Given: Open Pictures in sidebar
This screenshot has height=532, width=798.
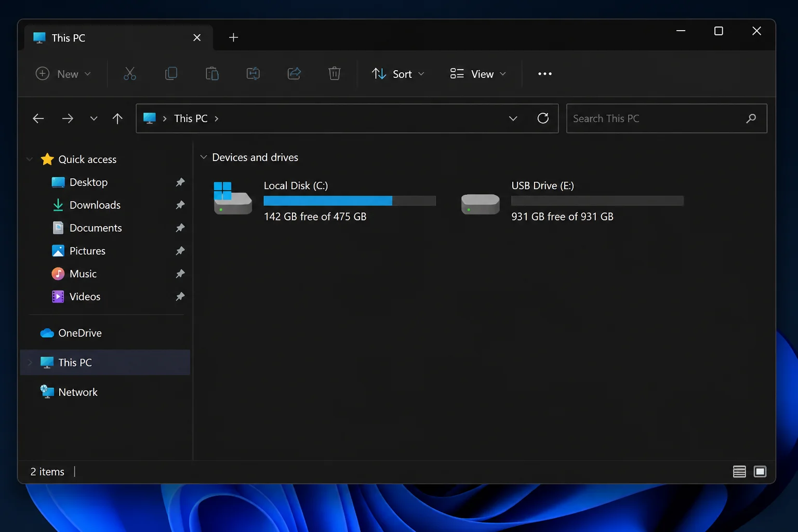Looking at the screenshot, I should [x=87, y=251].
